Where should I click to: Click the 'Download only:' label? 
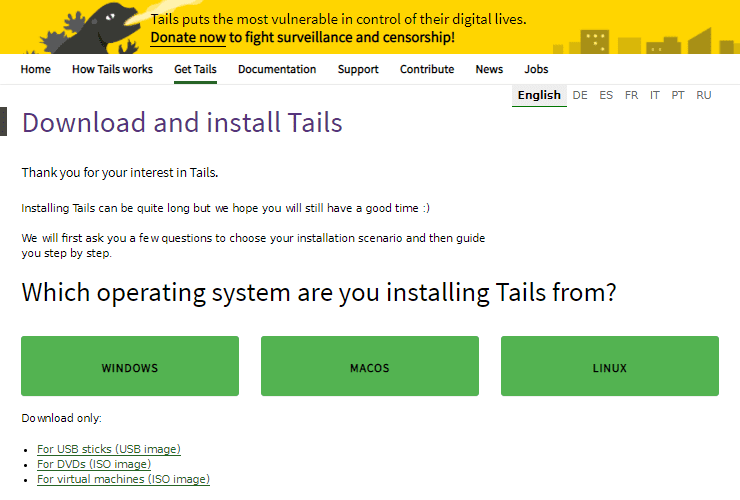pos(61,418)
